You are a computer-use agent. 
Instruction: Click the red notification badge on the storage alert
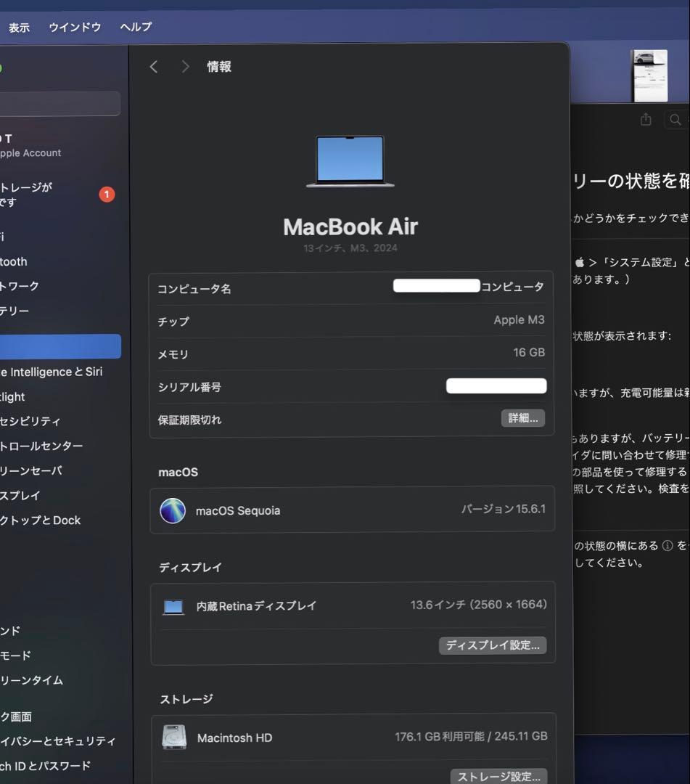107,194
